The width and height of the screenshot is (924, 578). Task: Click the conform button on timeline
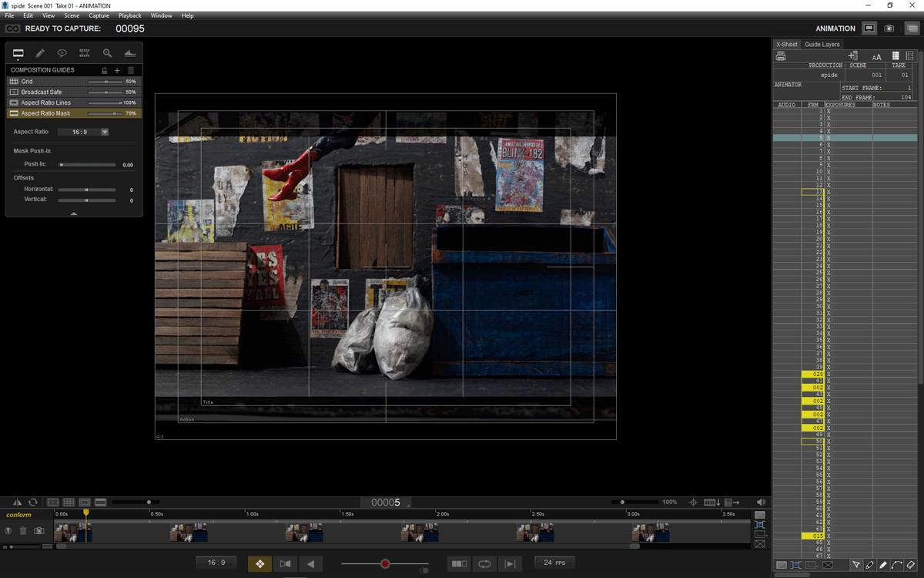[x=19, y=515]
